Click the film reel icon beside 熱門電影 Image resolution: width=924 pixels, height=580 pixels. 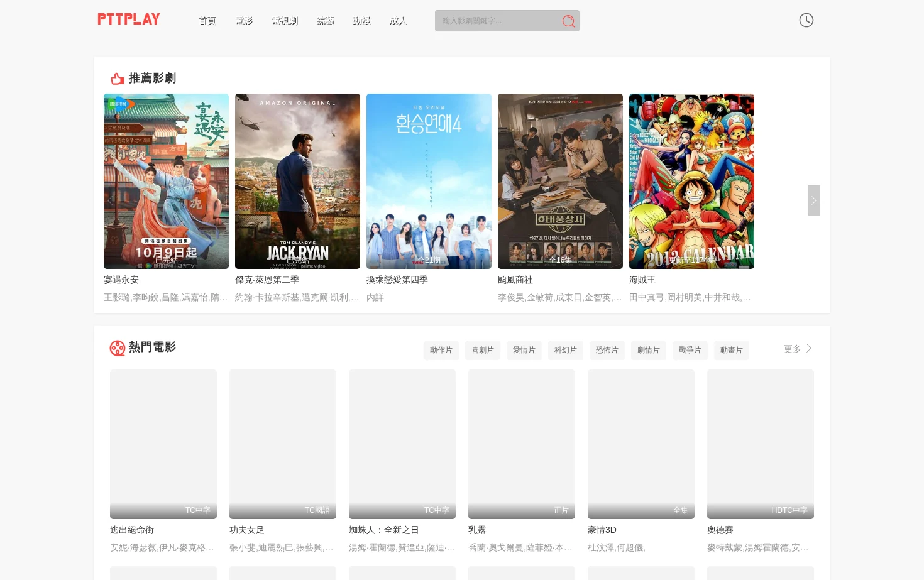(118, 348)
